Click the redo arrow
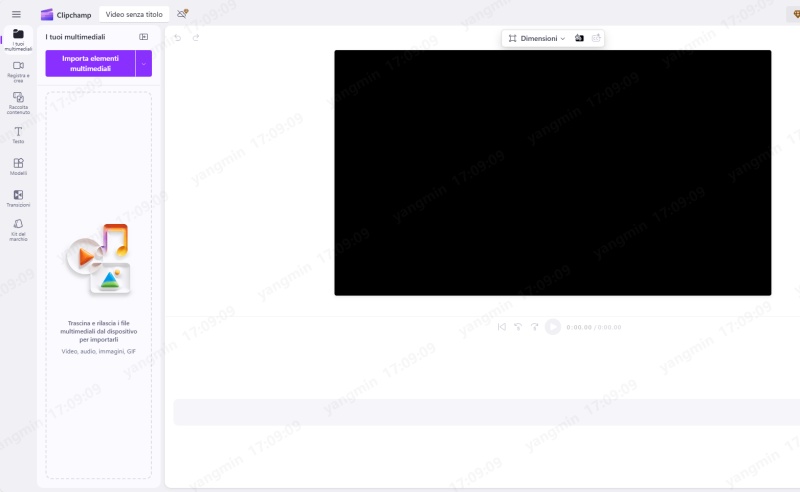 point(196,37)
